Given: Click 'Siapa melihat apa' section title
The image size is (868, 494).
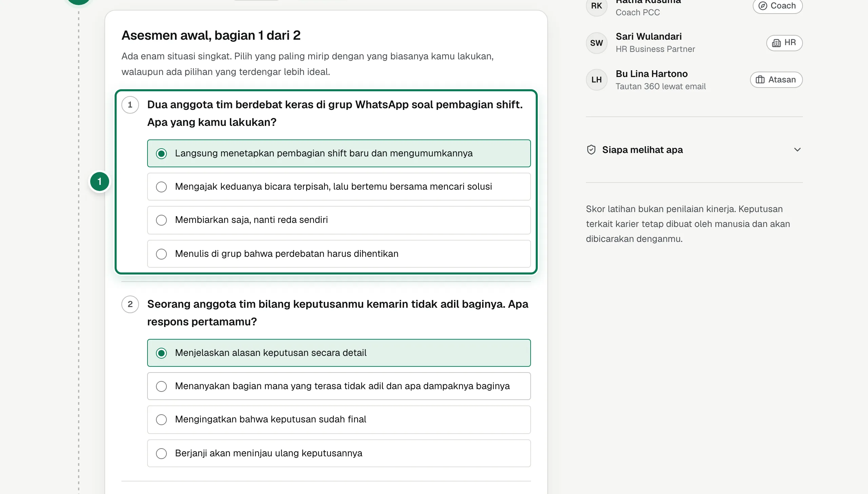Looking at the screenshot, I should tap(642, 150).
